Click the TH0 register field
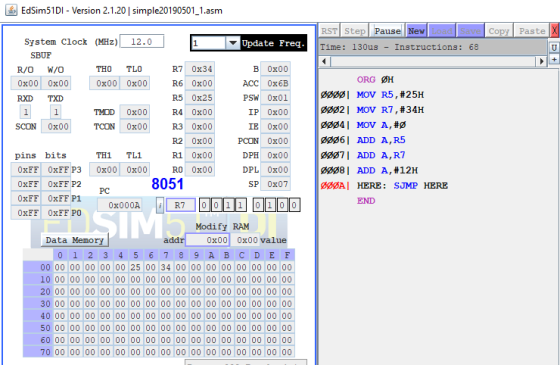This screenshot has width=560, height=365. coord(104,83)
